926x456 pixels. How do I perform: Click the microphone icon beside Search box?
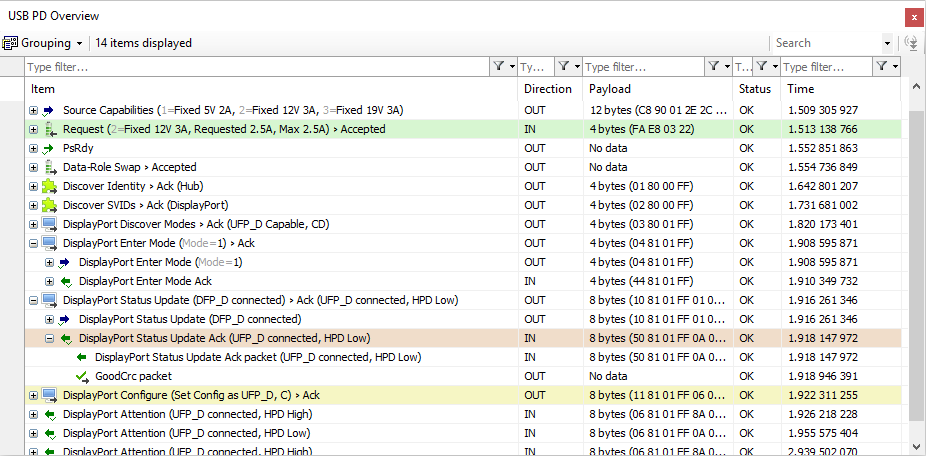click(911, 43)
